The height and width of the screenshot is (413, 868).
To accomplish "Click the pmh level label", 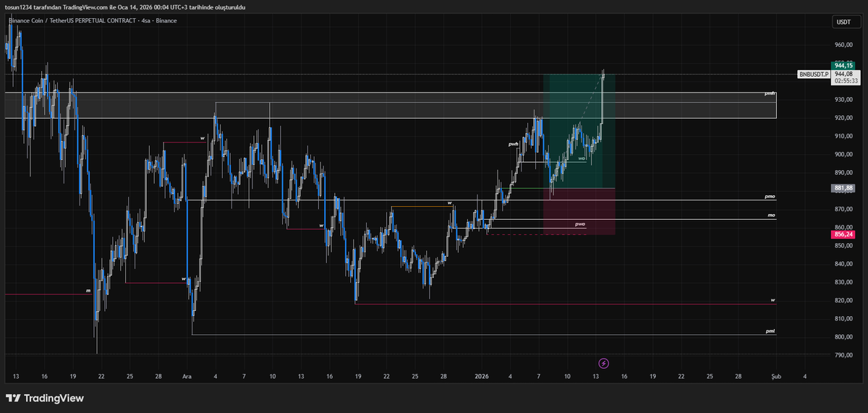I will coord(770,93).
